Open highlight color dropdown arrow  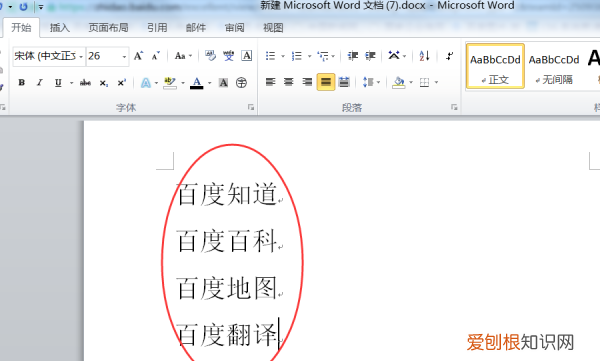[183, 83]
